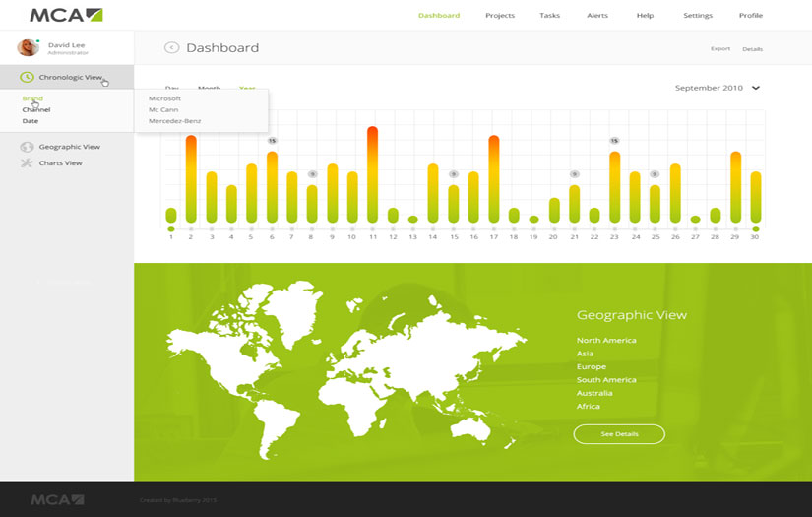The width and height of the screenshot is (812, 517).
Task: Click the 9 badge above day 15
Action: coord(453,174)
